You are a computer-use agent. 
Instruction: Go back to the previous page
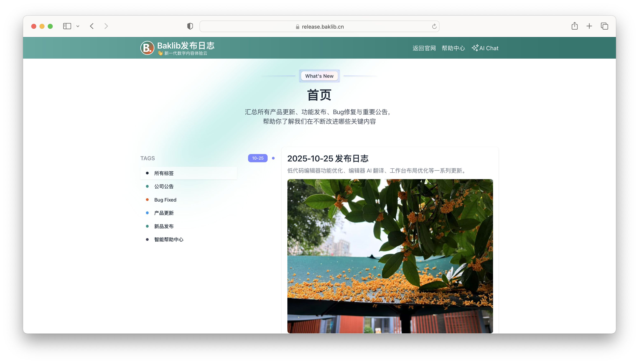[x=92, y=26]
